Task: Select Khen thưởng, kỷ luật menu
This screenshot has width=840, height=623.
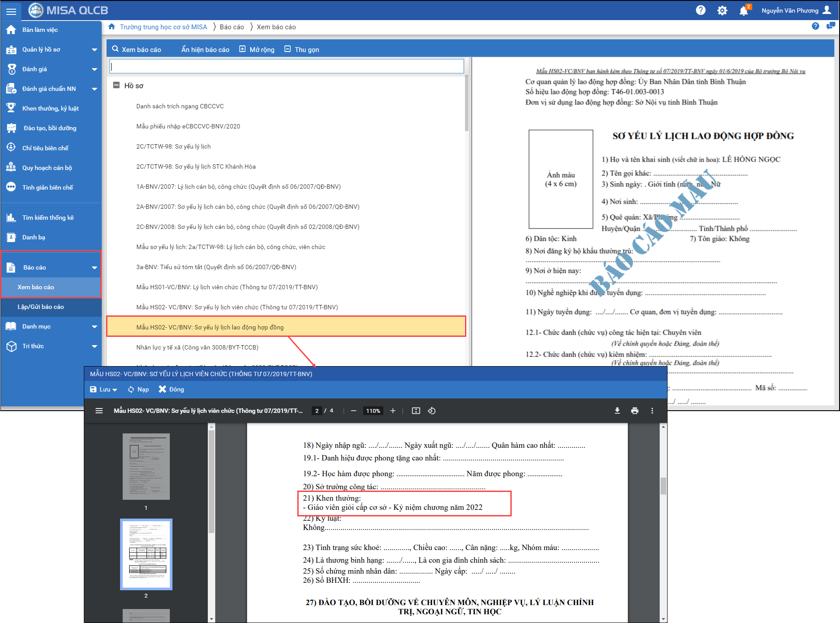Action: (50, 108)
